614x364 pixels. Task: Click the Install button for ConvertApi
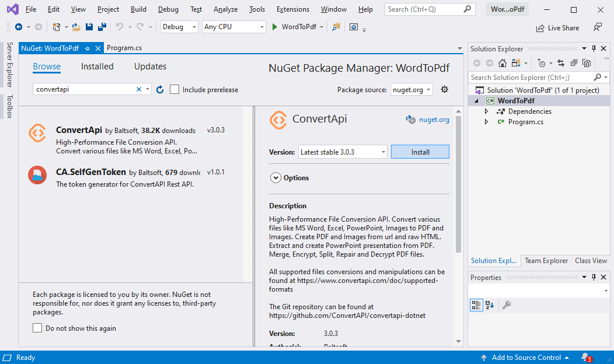click(x=420, y=152)
